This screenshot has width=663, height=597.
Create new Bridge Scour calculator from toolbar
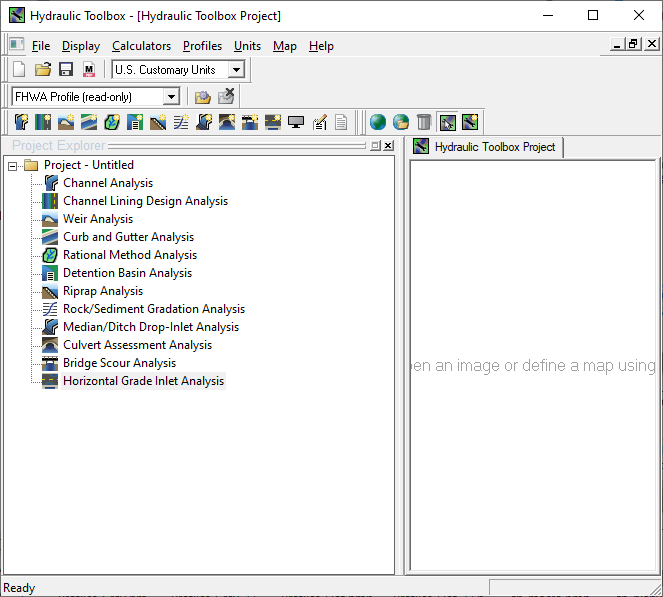(x=250, y=122)
